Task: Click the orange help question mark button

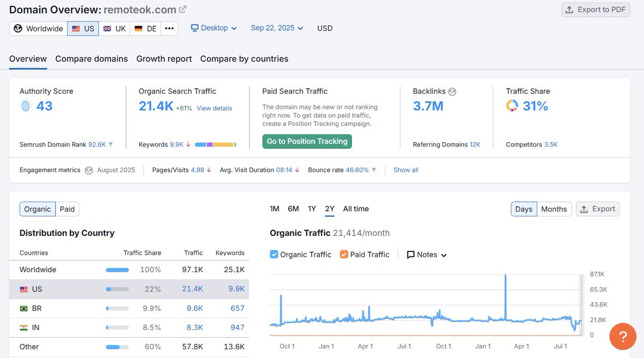Action: click(x=623, y=337)
